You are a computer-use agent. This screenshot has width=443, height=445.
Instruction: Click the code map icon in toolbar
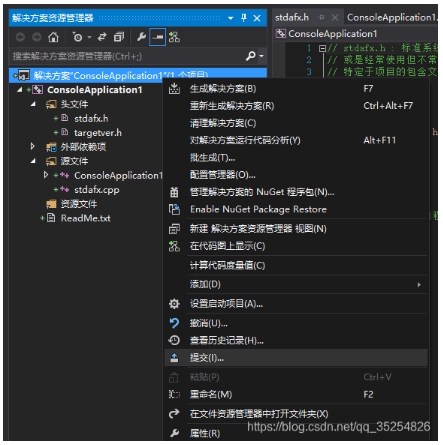[174, 37]
